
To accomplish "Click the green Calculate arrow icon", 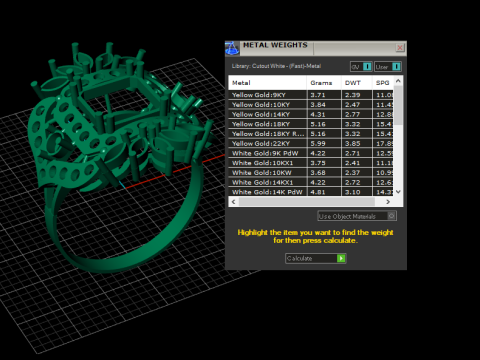I will [x=341, y=258].
